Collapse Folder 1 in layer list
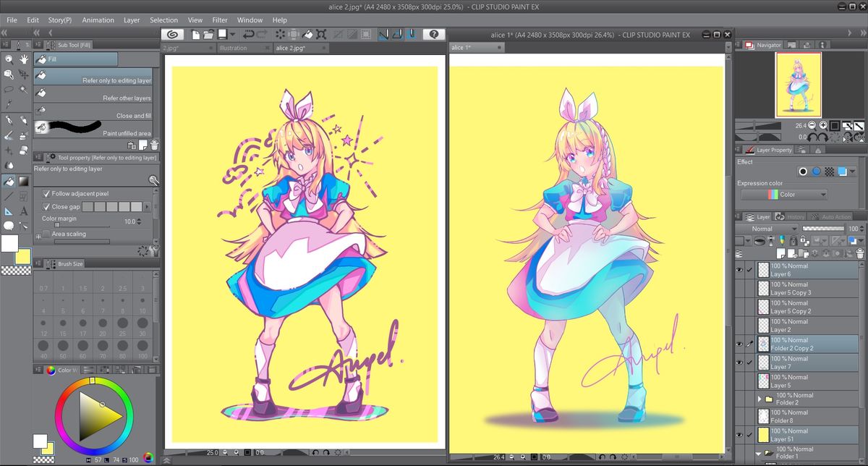The height and width of the screenshot is (466, 868). point(759,454)
